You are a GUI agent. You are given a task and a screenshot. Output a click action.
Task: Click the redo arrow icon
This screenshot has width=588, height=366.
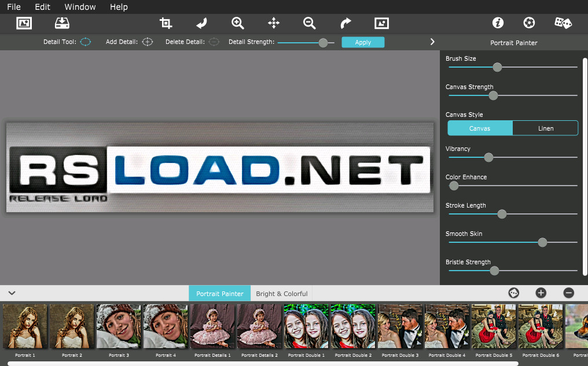coord(346,23)
